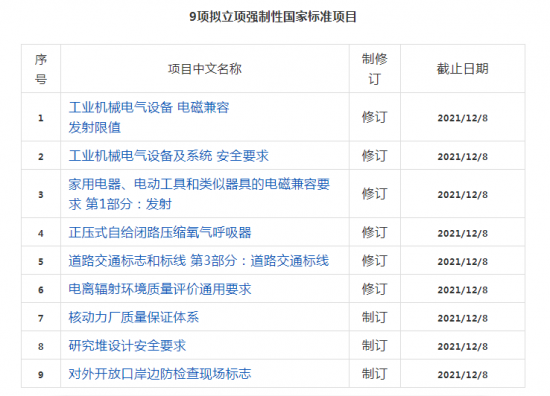Click the 2021/12/8 date in row 9
Viewport: 550px width, 396px height.
tap(463, 375)
